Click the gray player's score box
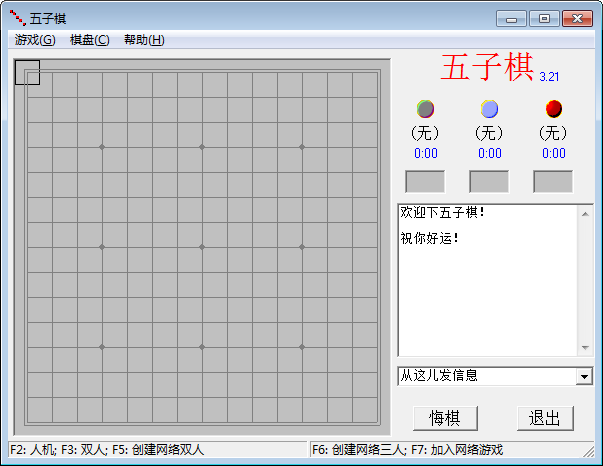 tap(425, 181)
